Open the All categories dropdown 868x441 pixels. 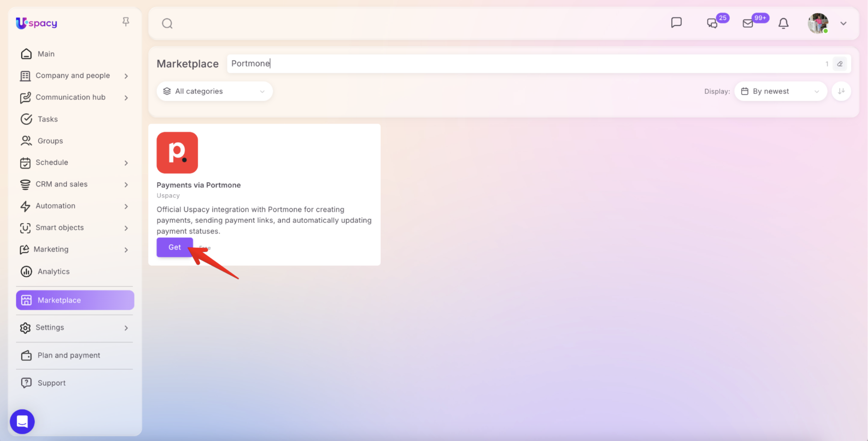pos(215,91)
